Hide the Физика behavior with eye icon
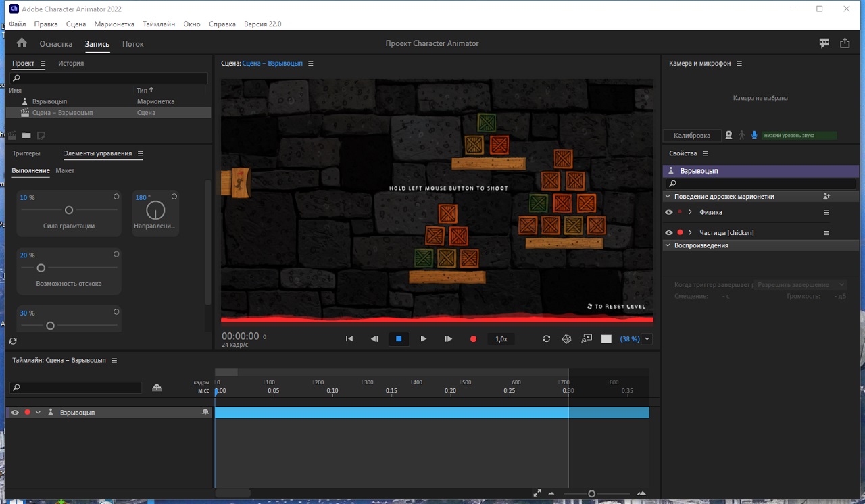 point(669,212)
